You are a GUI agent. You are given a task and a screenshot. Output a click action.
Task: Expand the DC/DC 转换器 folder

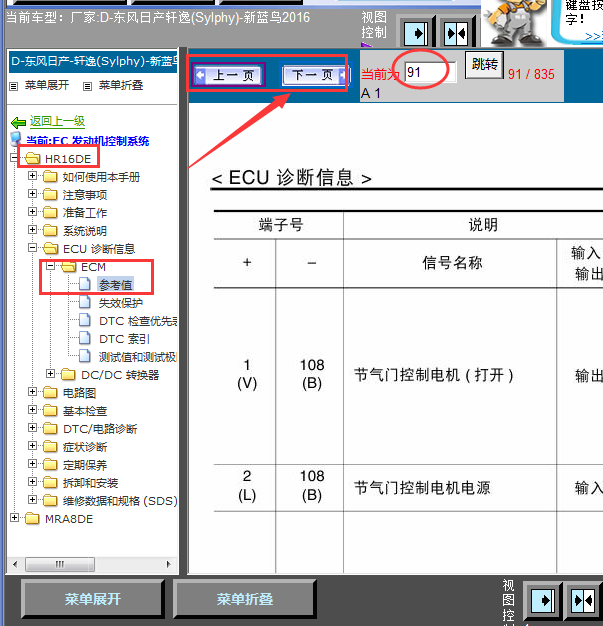tap(50, 374)
